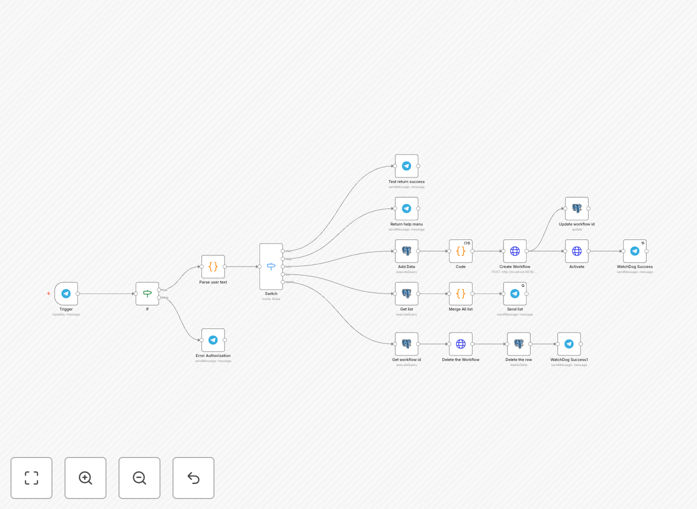Zoom out of the canvas
This screenshot has width=697, height=509.
click(x=139, y=478)
